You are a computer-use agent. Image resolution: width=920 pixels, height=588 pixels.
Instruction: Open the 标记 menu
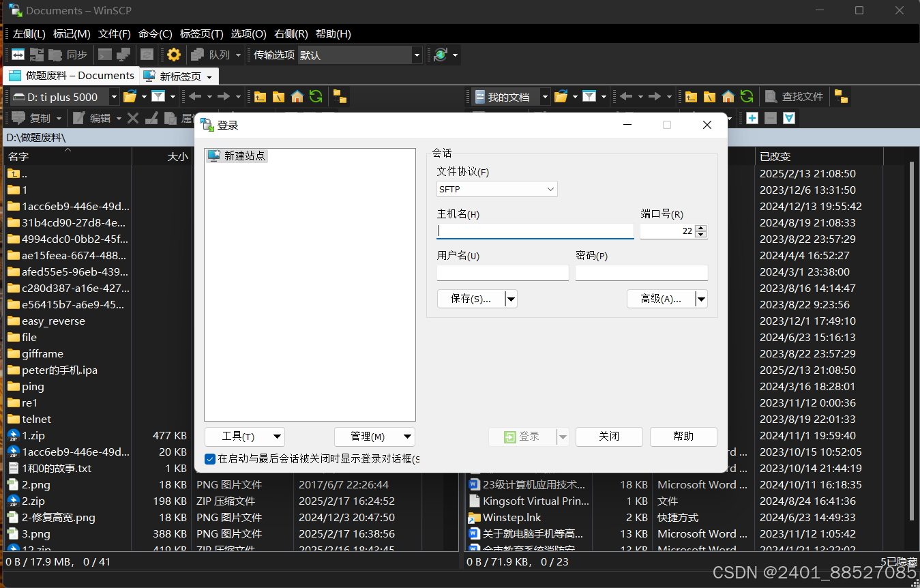[x=72, y=34]
